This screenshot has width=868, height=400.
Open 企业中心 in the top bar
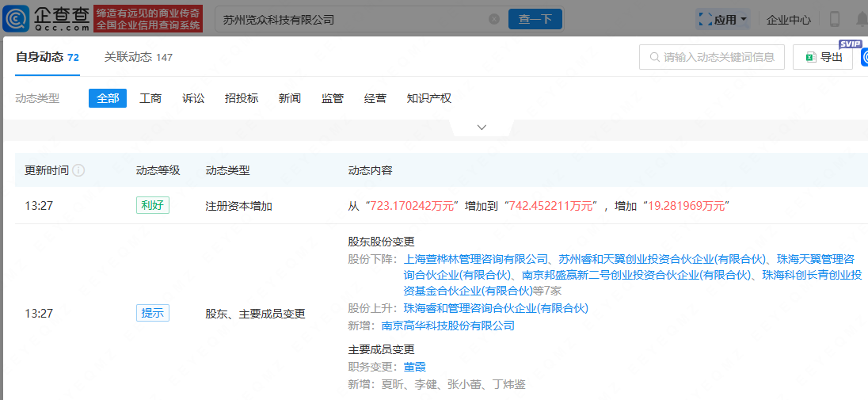pyautogui.click(x=789, y=19)
